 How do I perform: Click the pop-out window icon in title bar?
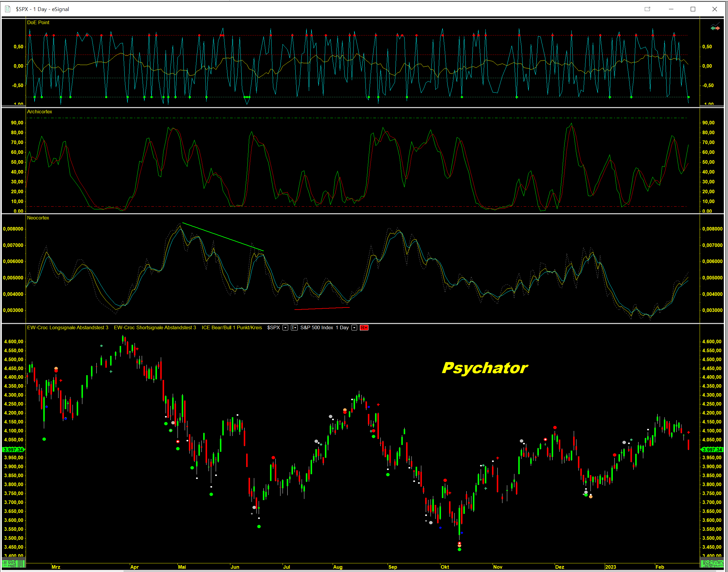tap(647, 9)
